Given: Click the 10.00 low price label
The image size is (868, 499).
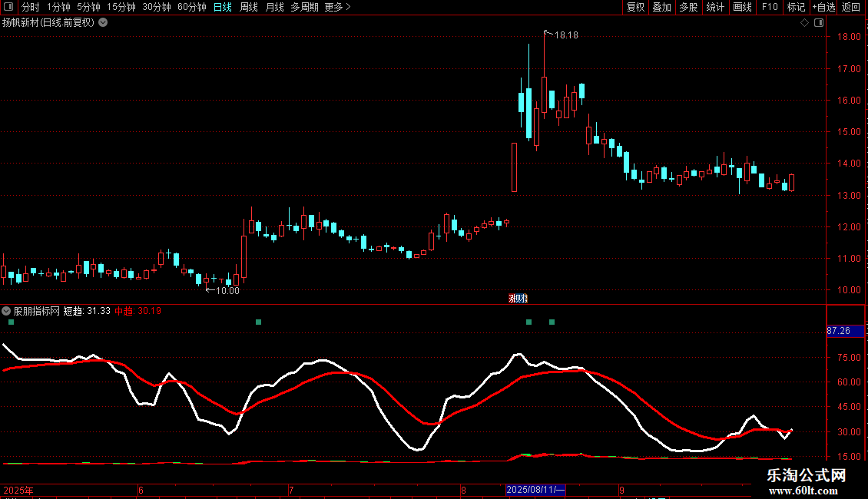Looking at the screenshot, I should [227, 291].
